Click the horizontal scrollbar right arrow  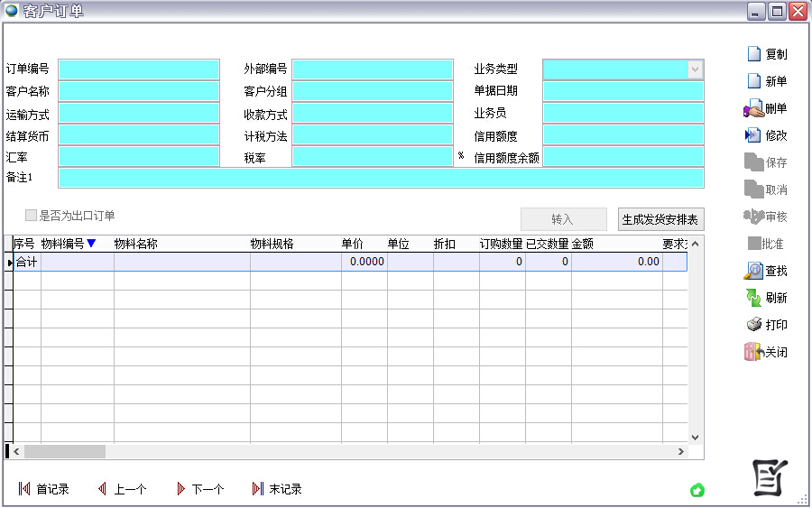(x=680, y=451)
